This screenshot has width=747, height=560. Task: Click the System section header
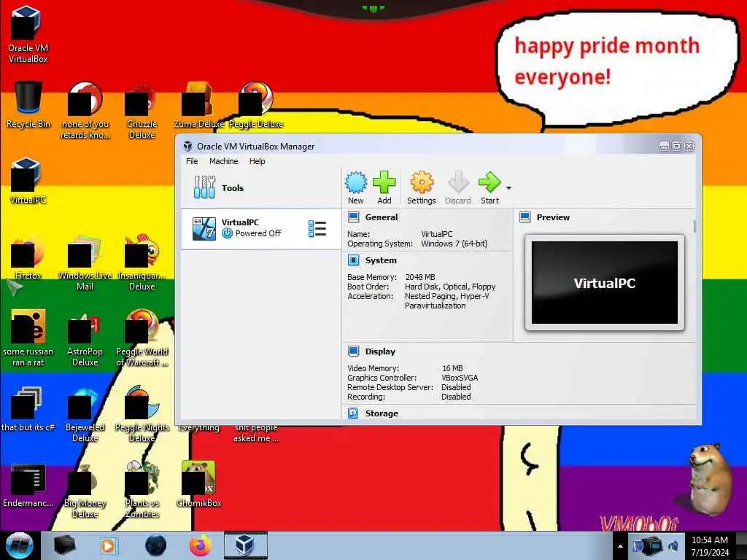(x=381, y=260)
